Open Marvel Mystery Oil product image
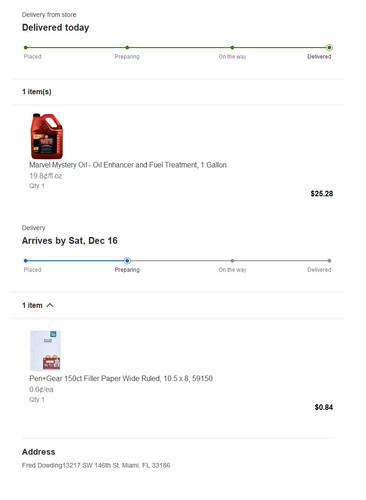366x500 pixels. [46, 136]
